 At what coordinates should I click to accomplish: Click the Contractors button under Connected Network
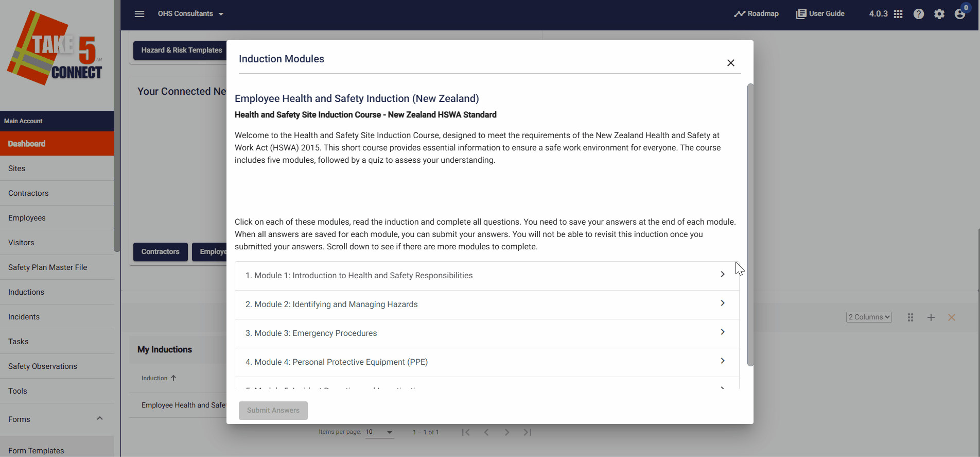click(x=161, y=252)
